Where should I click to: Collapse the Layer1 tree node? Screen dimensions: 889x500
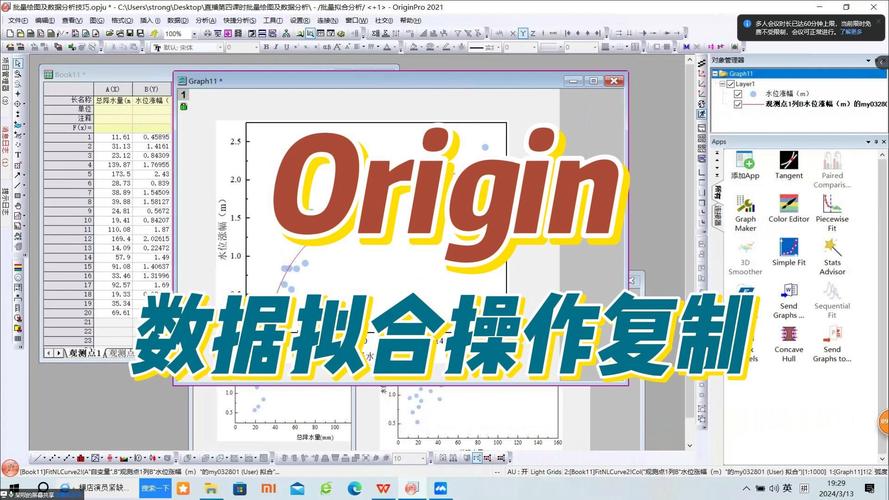(x=722, y=84)
